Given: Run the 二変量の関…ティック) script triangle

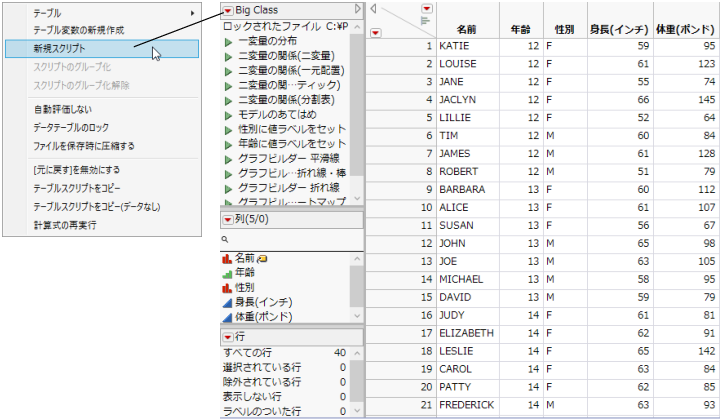Looking at the screenshot, I should (x=228, y=86).
